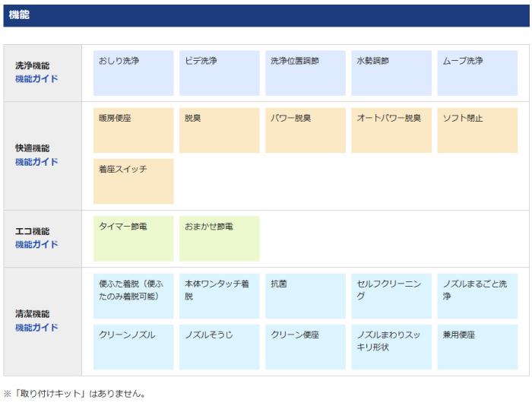
Task: Click the ムーブ洗浄 cell
Action: point(477,73)
